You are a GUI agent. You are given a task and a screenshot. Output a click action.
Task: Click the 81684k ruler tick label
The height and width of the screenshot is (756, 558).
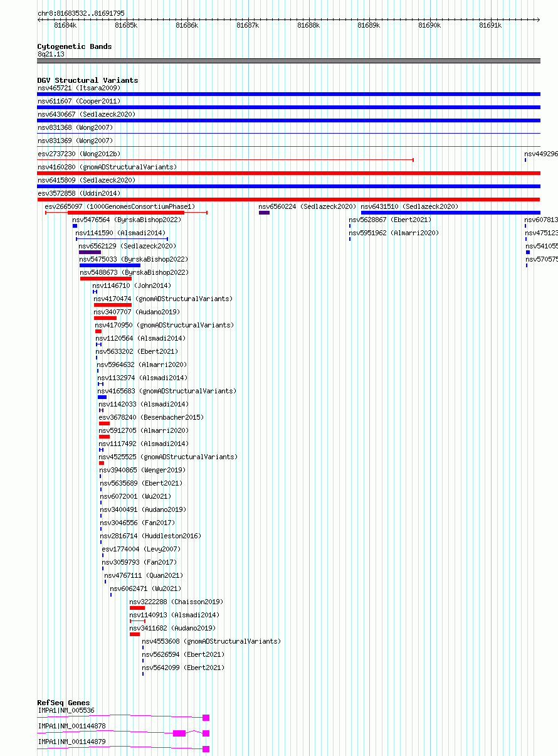[65, 26]
